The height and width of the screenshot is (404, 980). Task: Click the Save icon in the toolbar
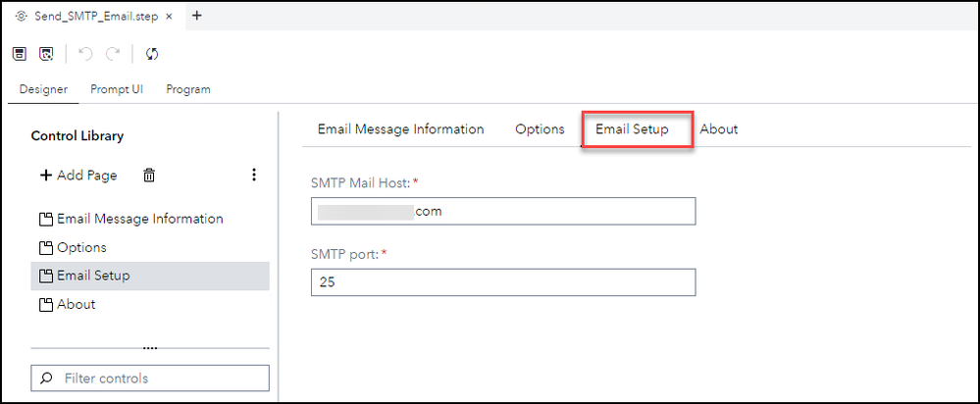(19, 54)
